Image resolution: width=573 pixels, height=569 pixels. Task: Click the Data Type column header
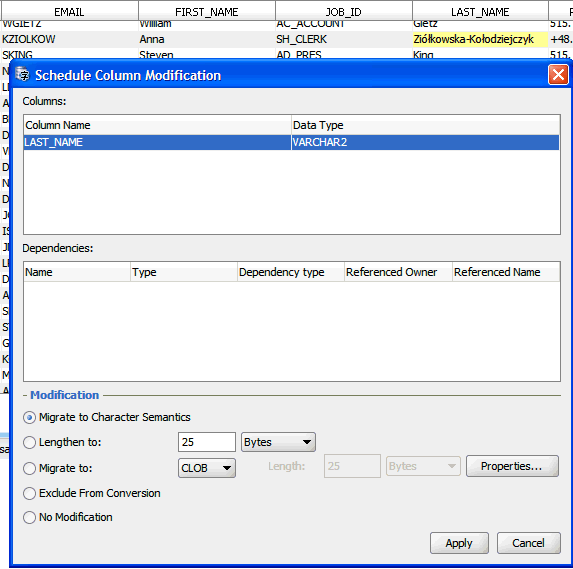tap(426, 125)
